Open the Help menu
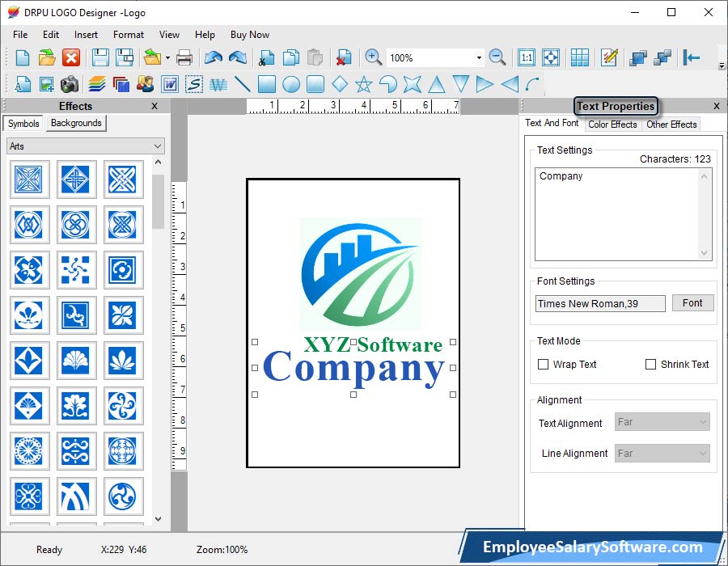Screen dimensions: 728x566 coord(205,35)
